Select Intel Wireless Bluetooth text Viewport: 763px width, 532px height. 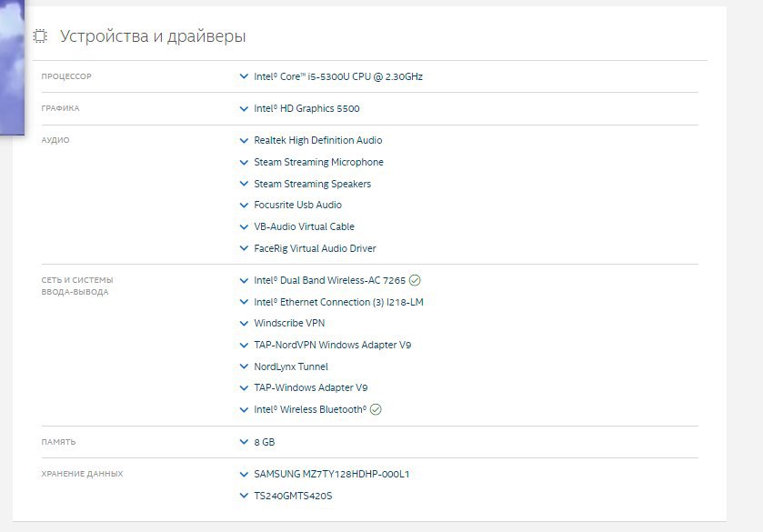click(310, 409)
